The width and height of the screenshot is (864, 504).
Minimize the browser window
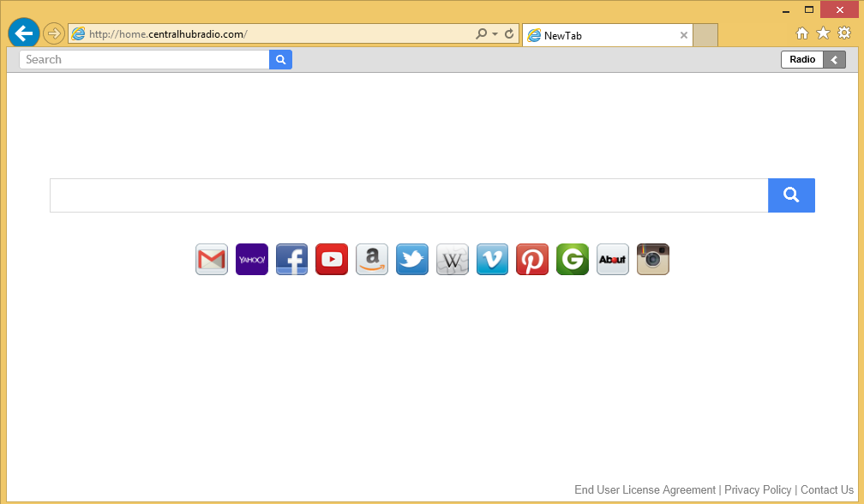click(786, 10)
